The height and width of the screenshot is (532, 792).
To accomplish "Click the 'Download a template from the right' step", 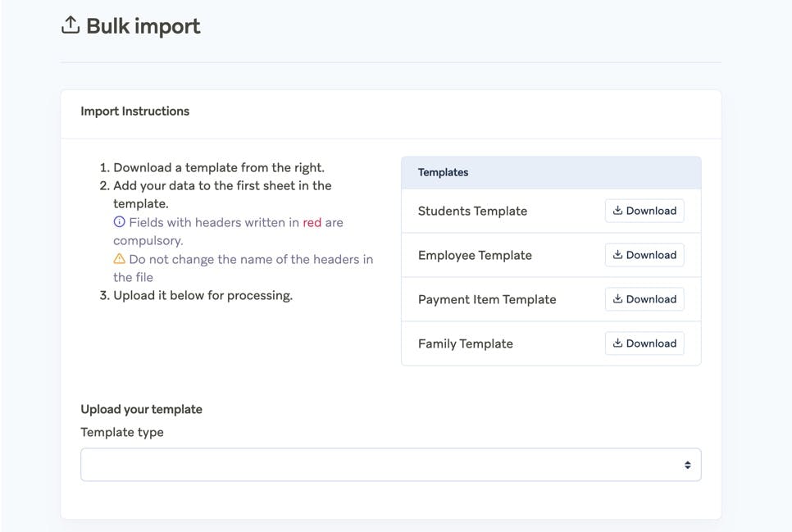I will pos(218,167).
